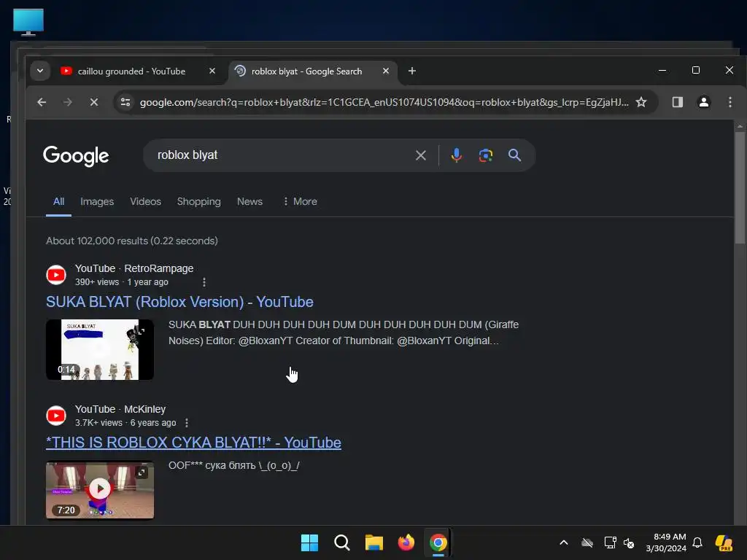Click the roblox blyat search field
Image resolution: width=747 pixels, height=560 pixels.
281,155
